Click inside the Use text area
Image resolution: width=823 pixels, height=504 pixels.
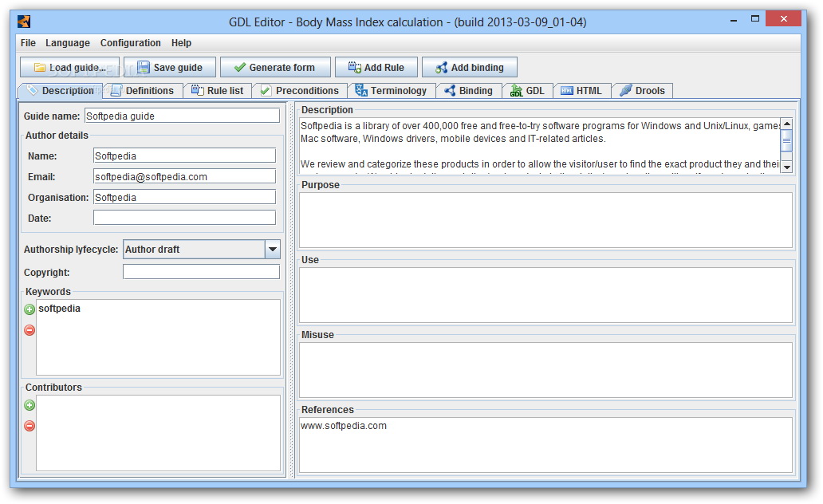pos(545,295)
